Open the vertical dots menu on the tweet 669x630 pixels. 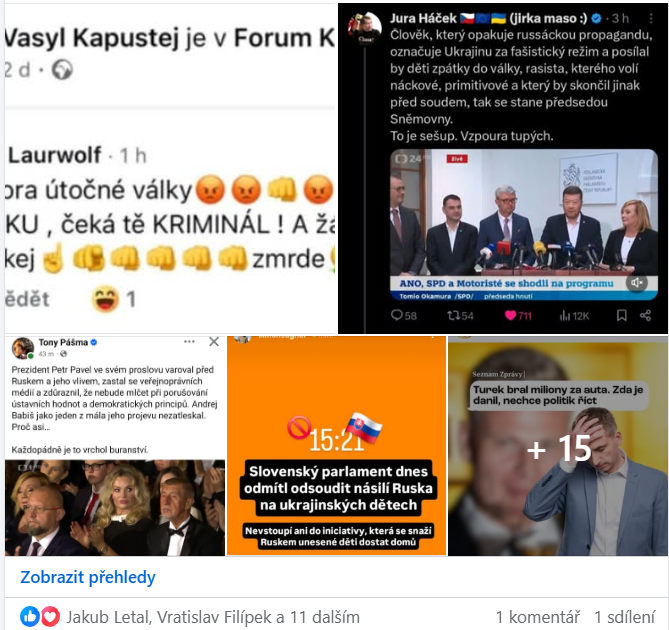[651, 18]
